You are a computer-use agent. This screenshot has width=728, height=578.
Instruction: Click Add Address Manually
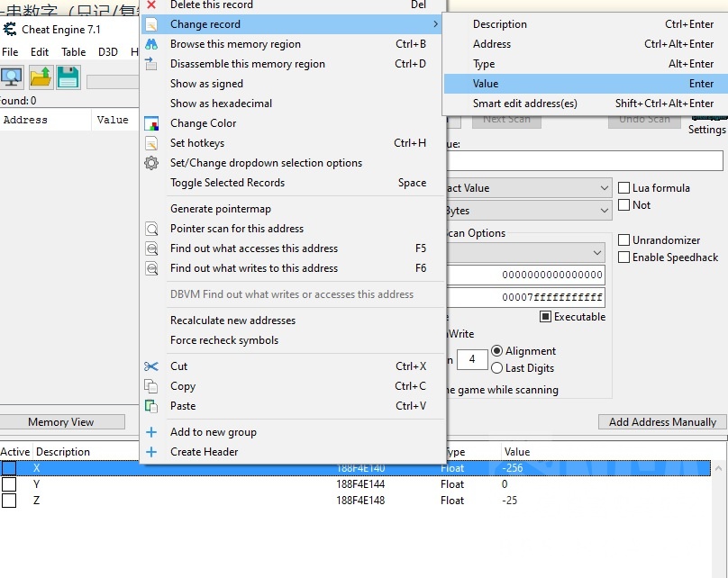[662, 422]
